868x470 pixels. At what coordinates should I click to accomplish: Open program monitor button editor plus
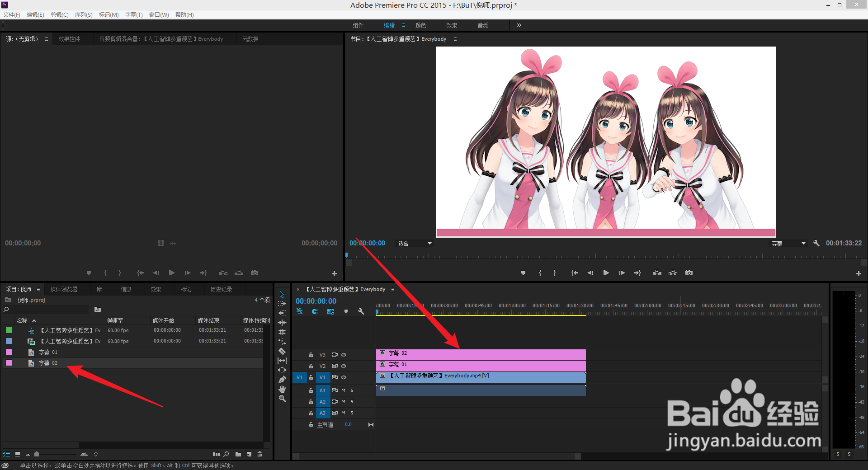click(859, 273)
